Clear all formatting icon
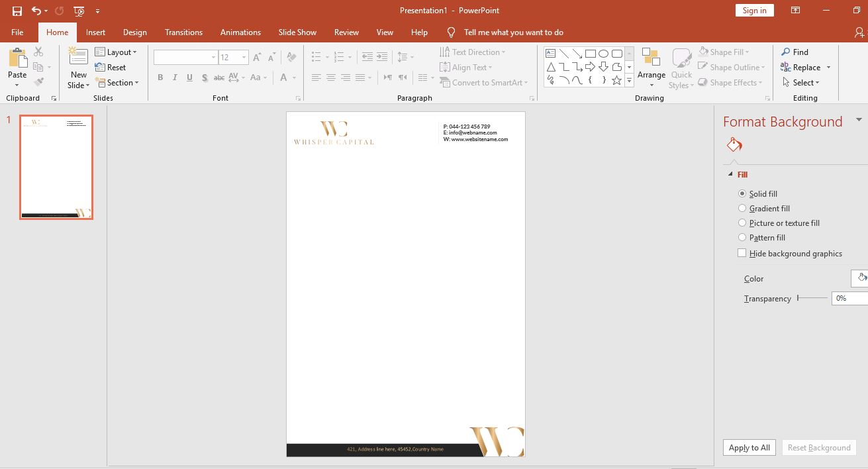Viewport: 868px width, 469px height. [x=291, y=58]
